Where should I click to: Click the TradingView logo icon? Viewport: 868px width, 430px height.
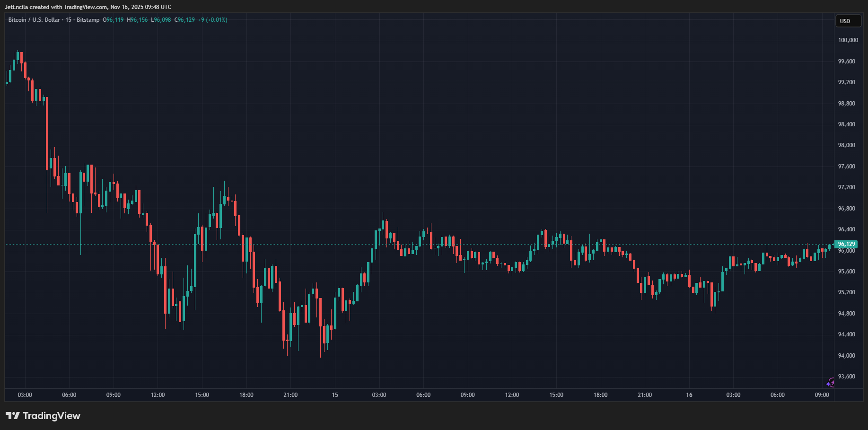pos(13,416)
